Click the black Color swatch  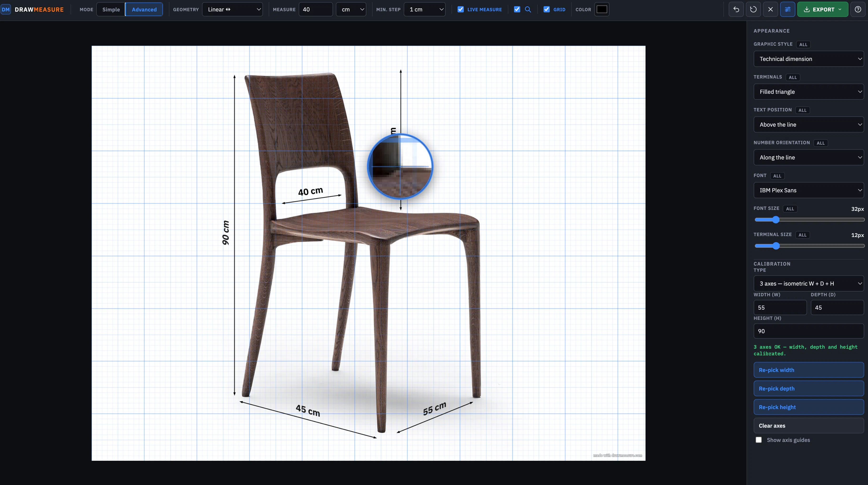tap(602, 10)
